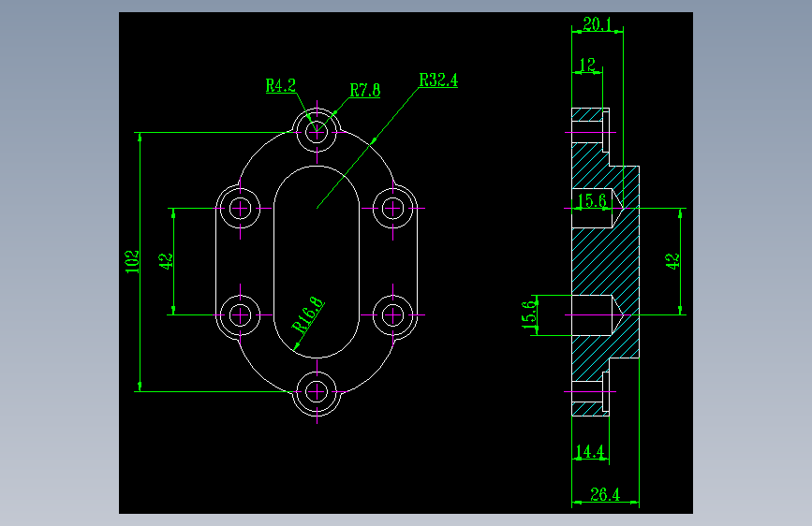
Task: Select the 20.1 width dimension text
Action: (598, 24)
